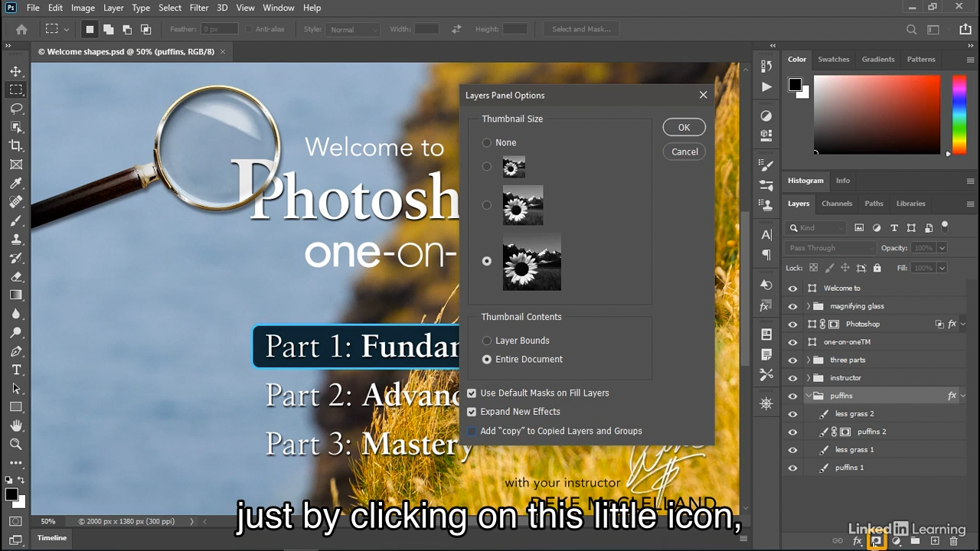Check Add copy to Copied Layers checkbox
The width and height of the screenshot is (980, 551).
pyautogui.click(x=472, y=431)
